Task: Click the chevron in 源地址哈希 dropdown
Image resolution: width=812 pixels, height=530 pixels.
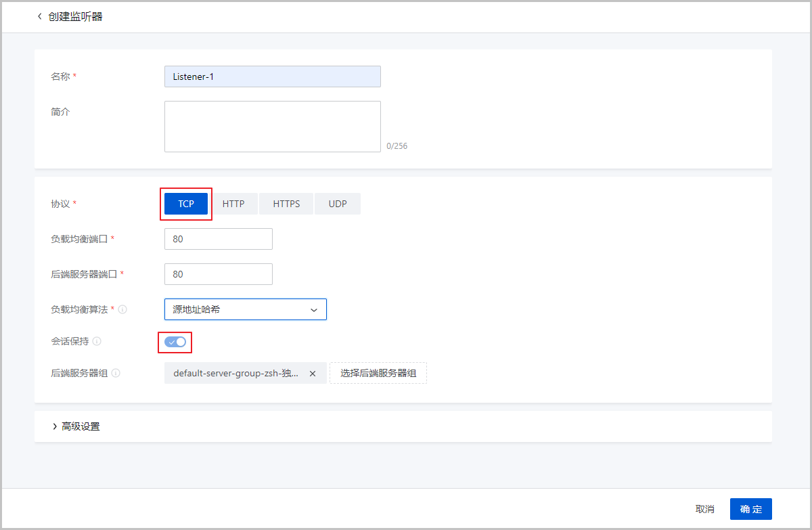Action: [314, 310]
